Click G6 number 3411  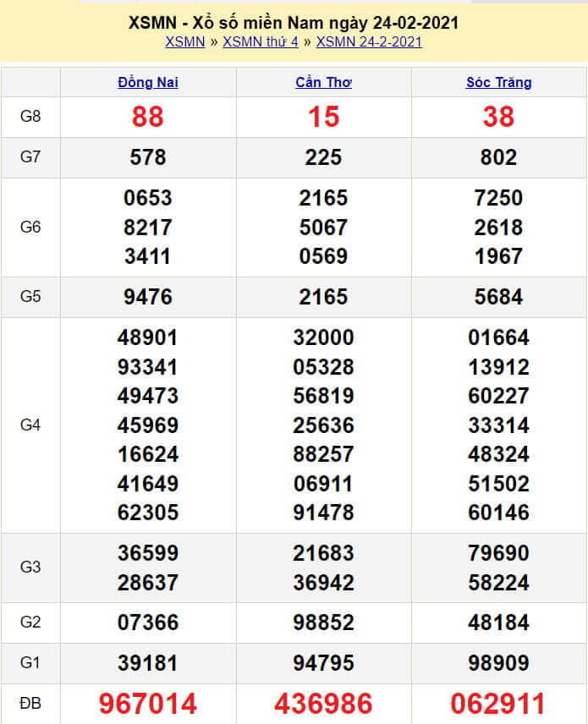coord(148,256)
